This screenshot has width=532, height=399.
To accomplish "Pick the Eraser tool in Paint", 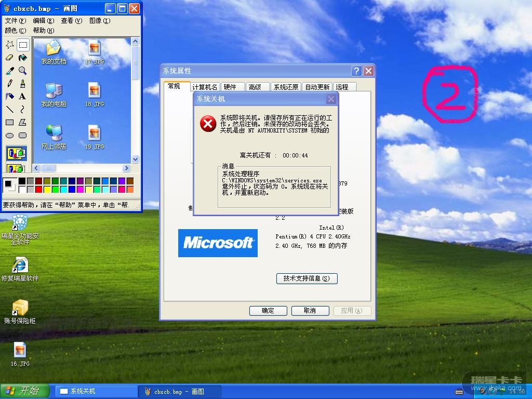I will click(9, 58).
